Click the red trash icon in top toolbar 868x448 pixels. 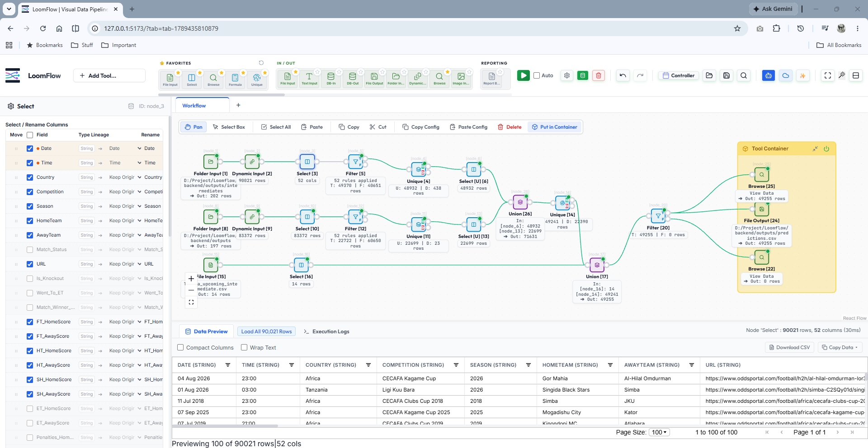(x=599, y=75)
